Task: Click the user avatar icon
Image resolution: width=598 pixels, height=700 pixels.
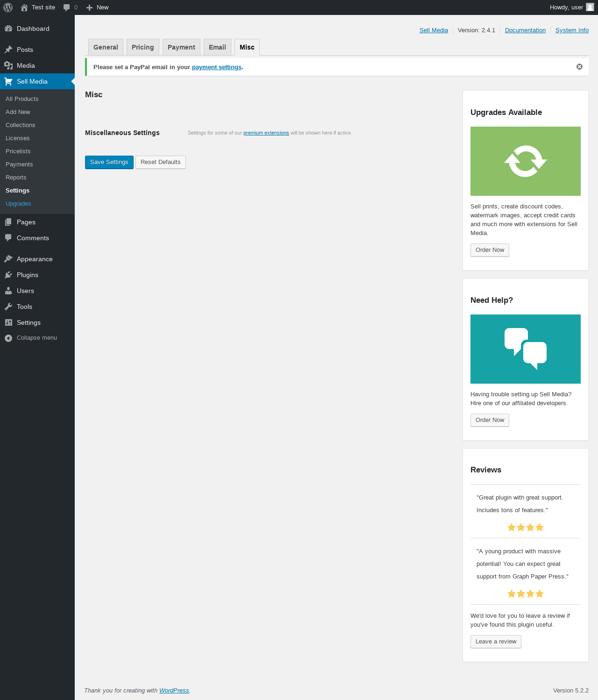Action: 590,7
